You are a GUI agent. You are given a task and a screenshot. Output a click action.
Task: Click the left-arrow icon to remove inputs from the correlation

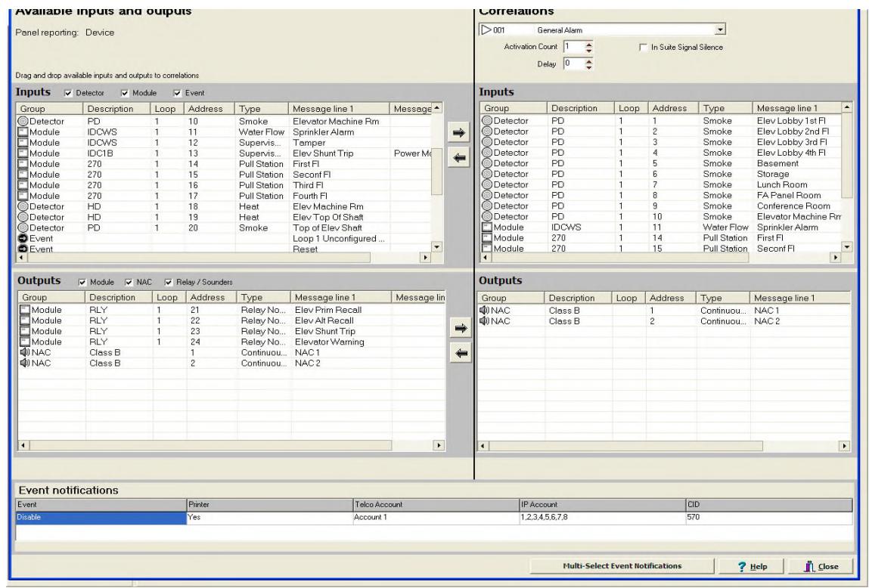point(458,158)
